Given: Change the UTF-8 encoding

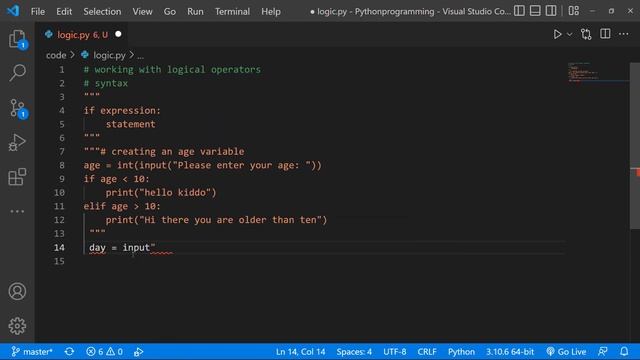Looking at the screenshot, I should click(x=395, y=351).
